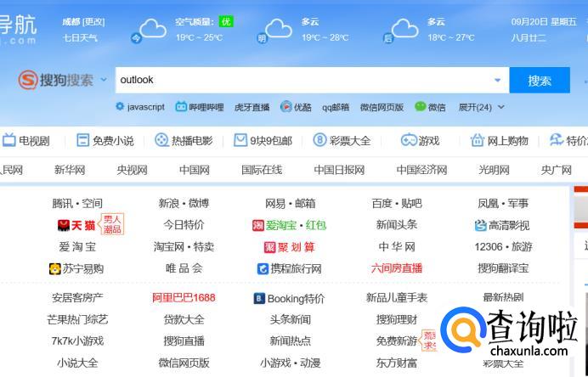Screen dimensions: 588x377
Task: Open 光明网 news tab
Action: 494,170
